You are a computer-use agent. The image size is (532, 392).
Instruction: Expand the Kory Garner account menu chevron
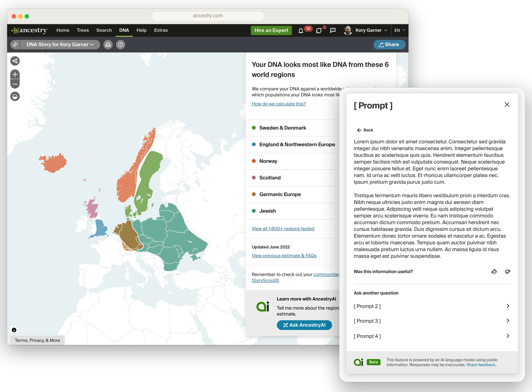pyautogui.click(x=386, y=30)
